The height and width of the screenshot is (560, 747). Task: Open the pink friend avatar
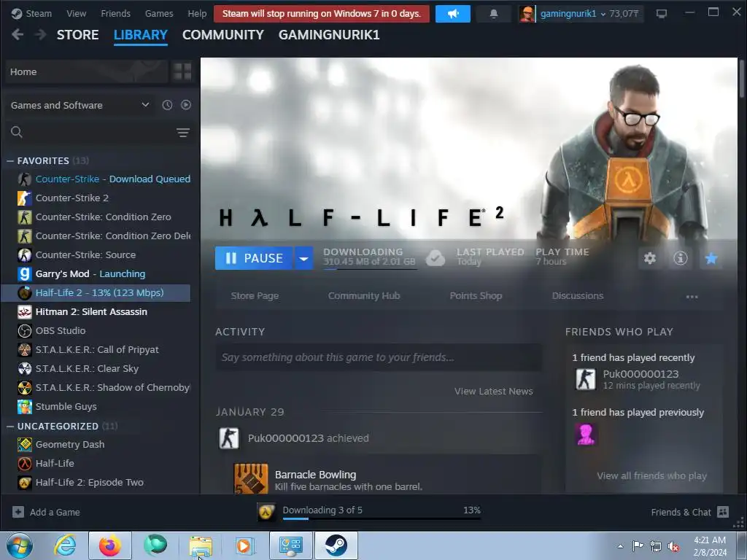(586, 435)
